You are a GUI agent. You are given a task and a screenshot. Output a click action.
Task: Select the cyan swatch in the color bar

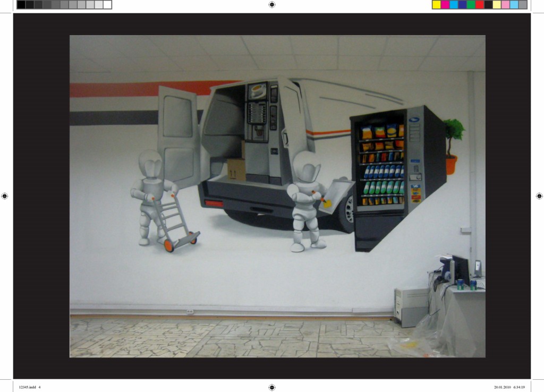pos(453,5)
